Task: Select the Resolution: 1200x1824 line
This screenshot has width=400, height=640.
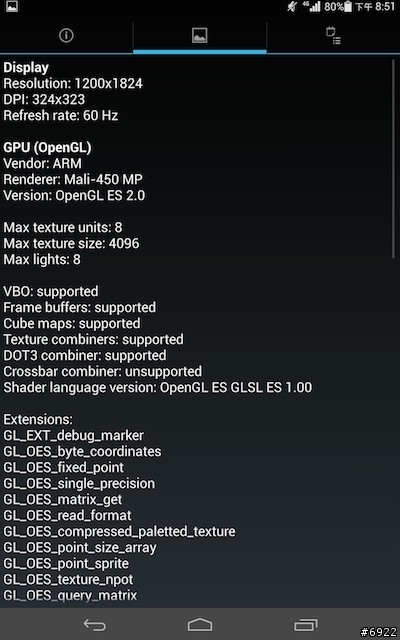Action: [x=73, y=84]
